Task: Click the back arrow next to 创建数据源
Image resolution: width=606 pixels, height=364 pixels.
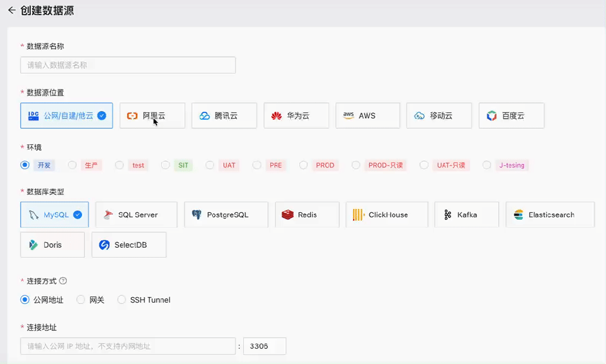Action: [x=12, y=11]
